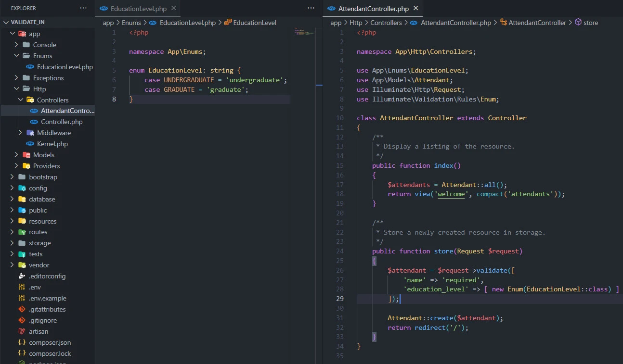The height and width of the screenshot is (364, 623).
Task: Click the EducationLevel enum breadcrumb
Action: (x=254, y=23)
